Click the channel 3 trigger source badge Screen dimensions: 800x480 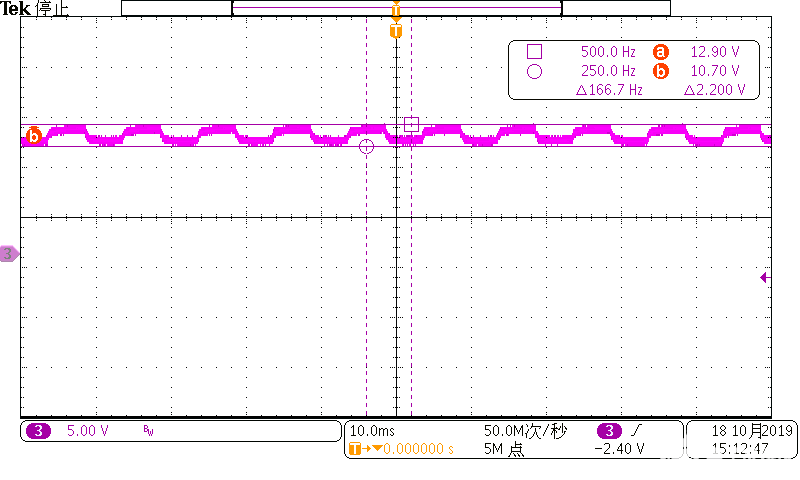click(x=609, y=431)
